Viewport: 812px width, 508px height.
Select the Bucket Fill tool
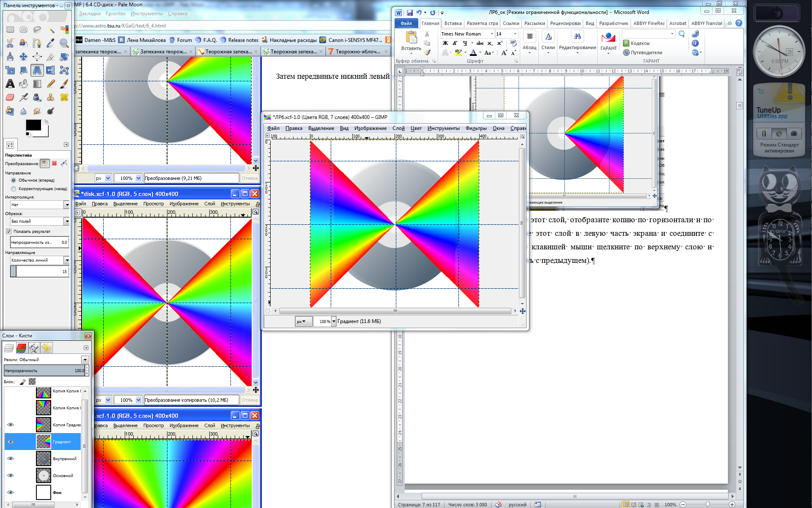(x=24, y=84)
